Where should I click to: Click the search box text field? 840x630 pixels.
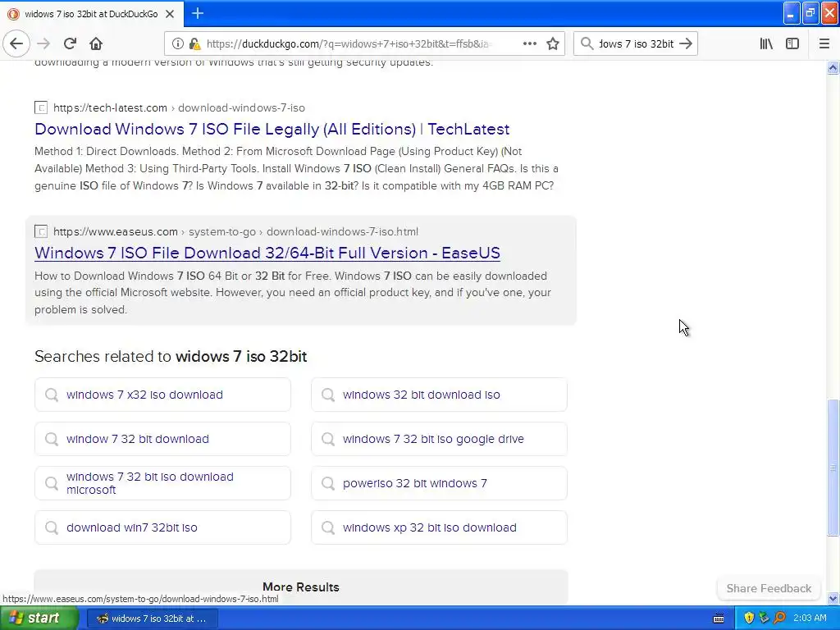coord(636,44)
